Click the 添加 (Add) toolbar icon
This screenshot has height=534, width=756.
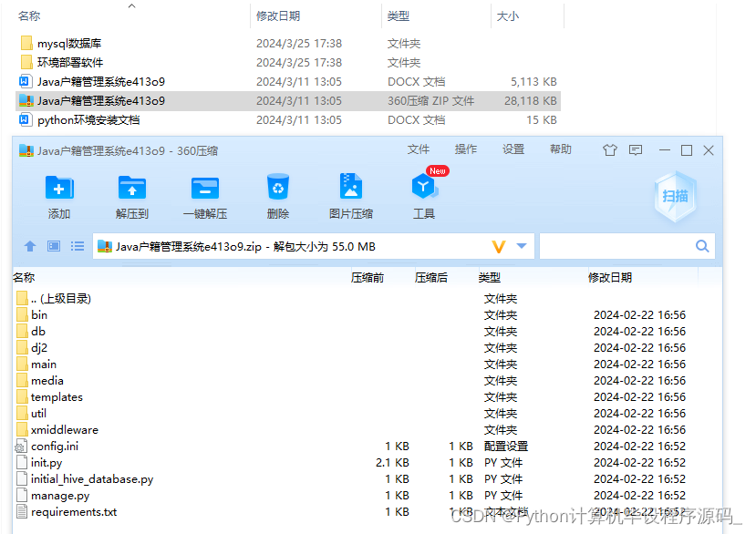coord(59,193)
